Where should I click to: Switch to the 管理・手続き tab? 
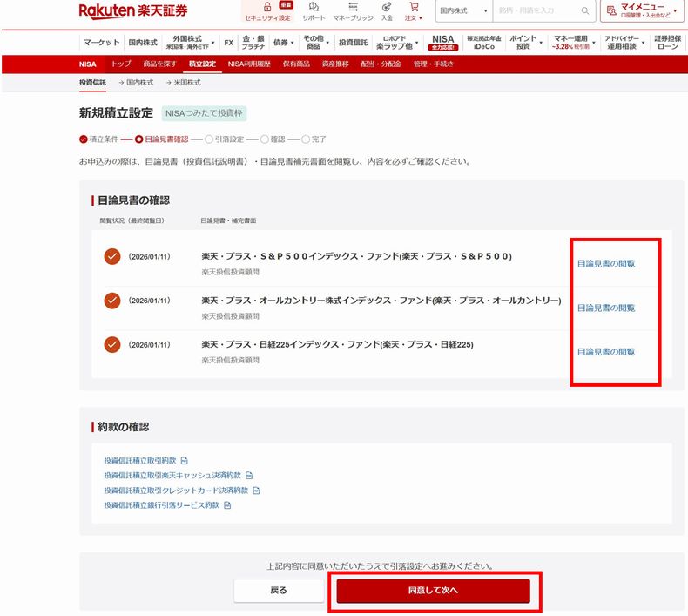pos(433,64)
